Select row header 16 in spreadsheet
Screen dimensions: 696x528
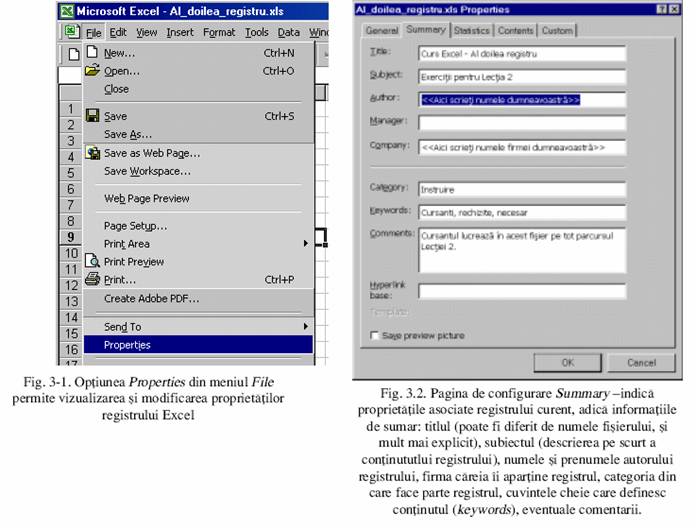tap(71, 350)
